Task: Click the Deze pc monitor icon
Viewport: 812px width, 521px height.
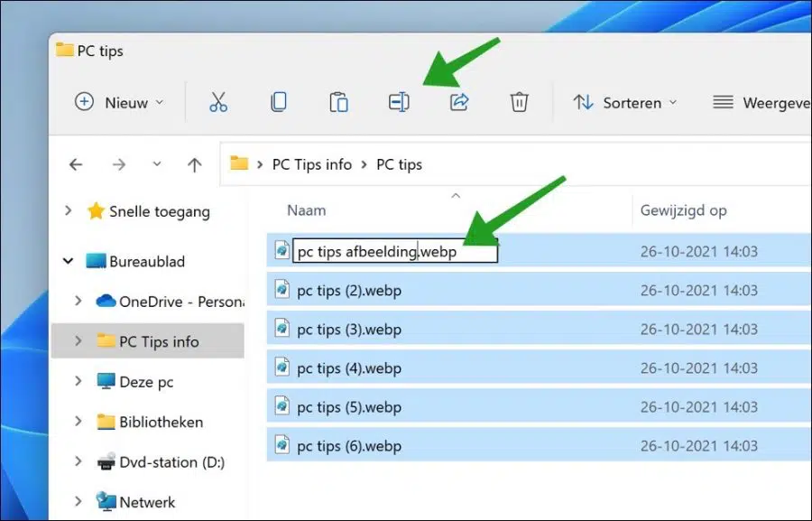Action: click(x=106, y=382)
